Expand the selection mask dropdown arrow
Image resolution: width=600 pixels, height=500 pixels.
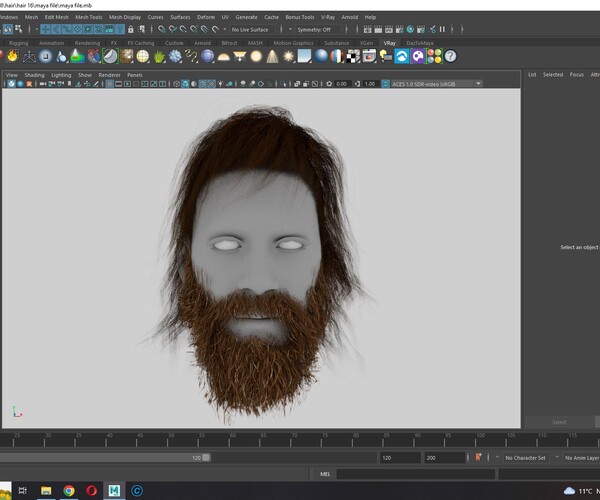(37, 29)
